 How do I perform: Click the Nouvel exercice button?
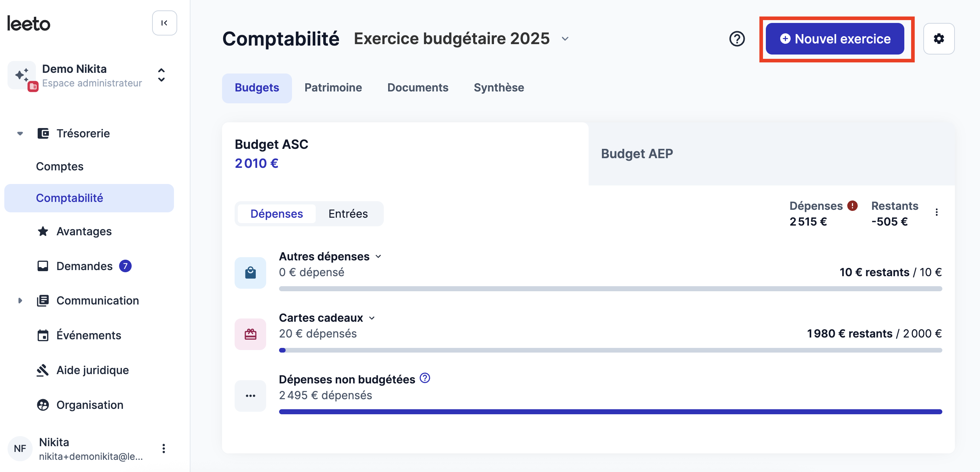pos(835,39)
